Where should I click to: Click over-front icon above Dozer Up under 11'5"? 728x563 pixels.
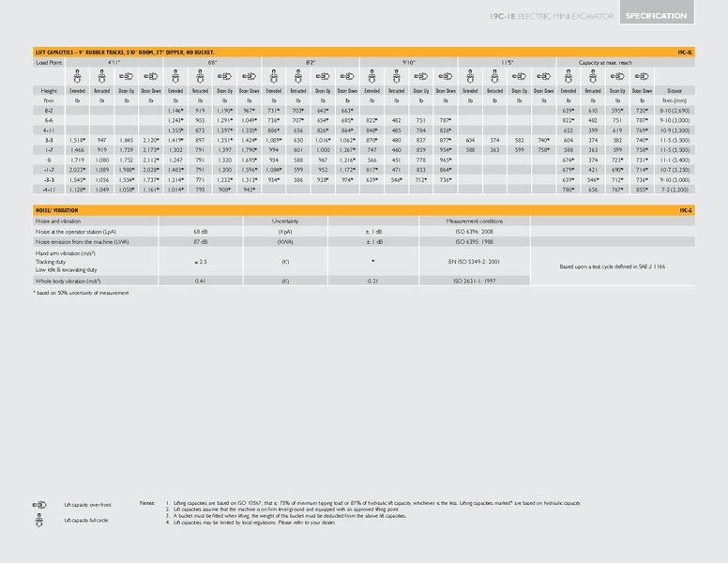pyautogui.click(x=519, y=76)
